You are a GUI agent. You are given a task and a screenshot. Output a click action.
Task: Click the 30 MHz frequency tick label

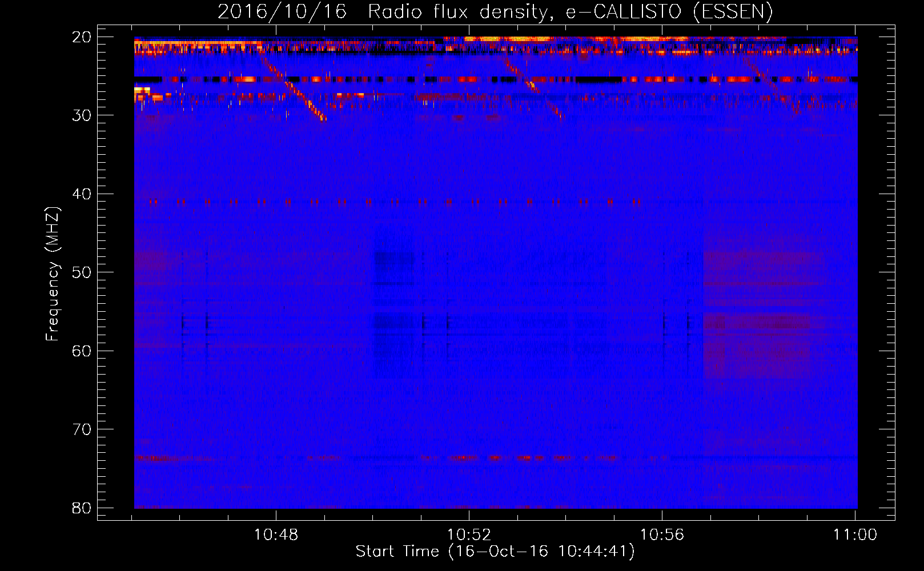[82, 115]
